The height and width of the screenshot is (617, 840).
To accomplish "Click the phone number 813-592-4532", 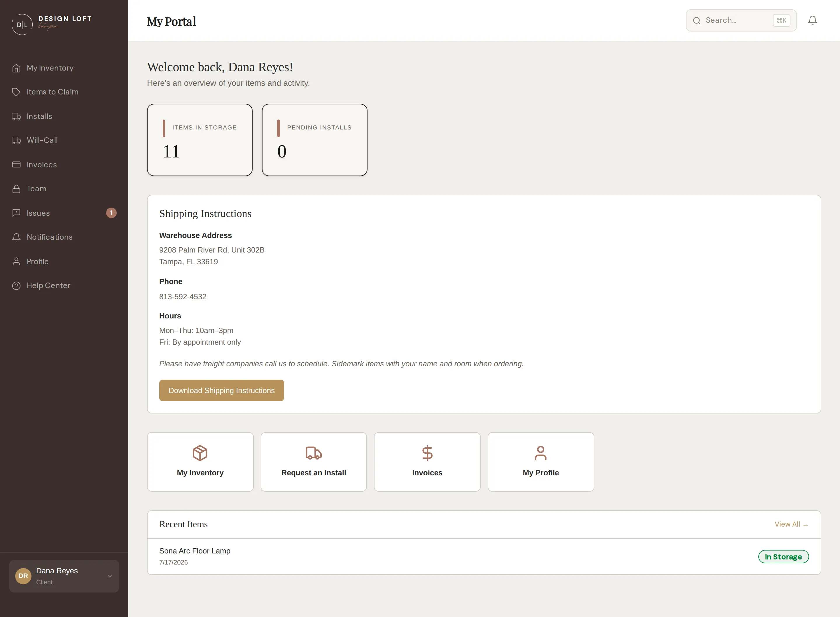I will tap(183, 297).
